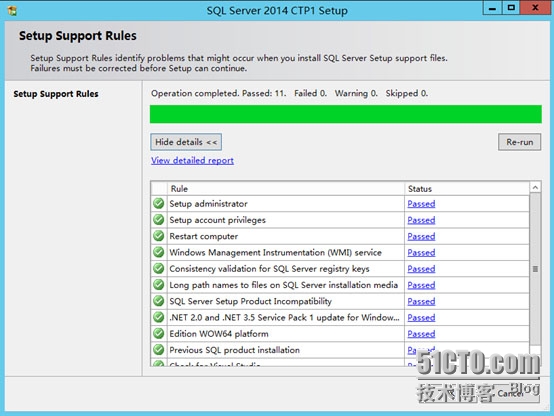Open the View detailed report link
The height and width of the screenshot is (416, 554).
coord(192,160)
